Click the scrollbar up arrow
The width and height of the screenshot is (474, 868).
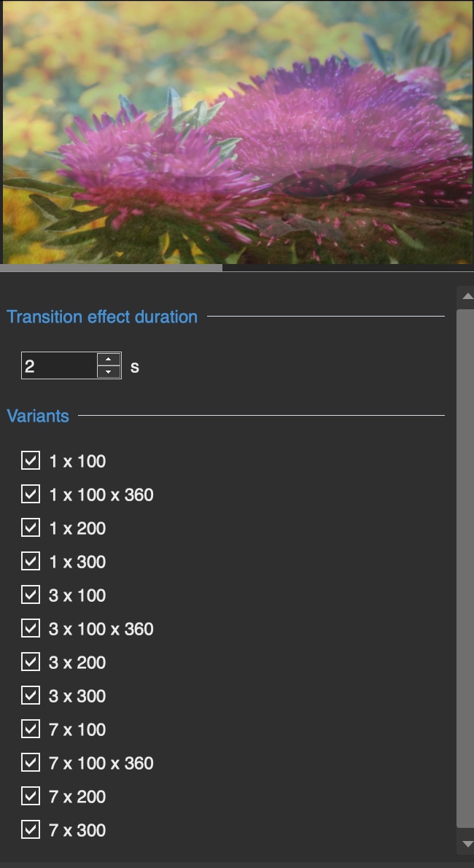pyautogui.click(x=467, y=296)
